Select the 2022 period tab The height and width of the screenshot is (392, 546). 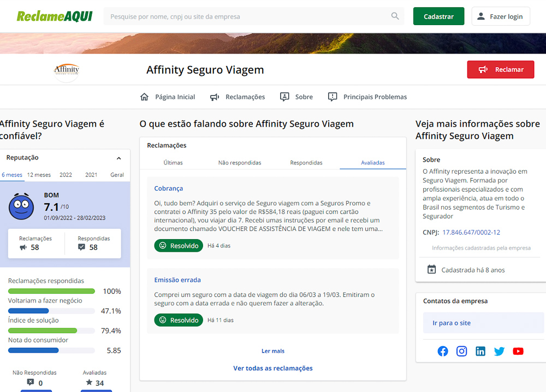click(x=66, y=175)
